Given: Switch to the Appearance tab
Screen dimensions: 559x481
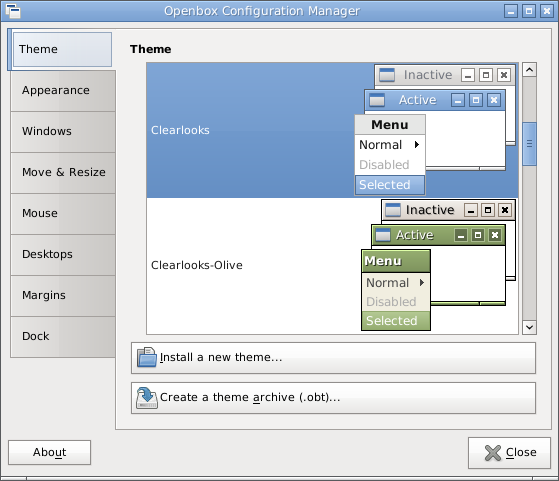Looking at the screenshot, I should coord(63,91).
